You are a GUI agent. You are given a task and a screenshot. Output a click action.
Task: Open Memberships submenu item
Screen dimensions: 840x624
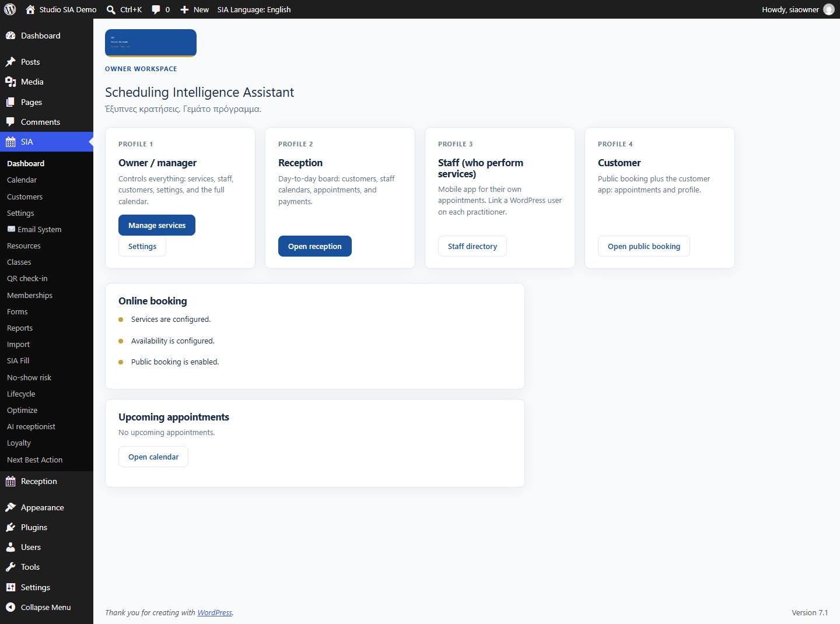(x=30, y=295)
